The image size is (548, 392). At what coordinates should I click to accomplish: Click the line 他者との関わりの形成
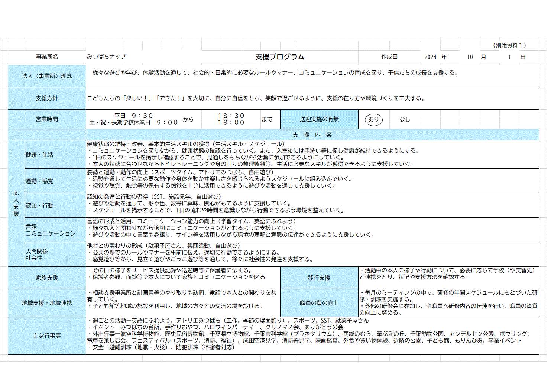(163, 246)
